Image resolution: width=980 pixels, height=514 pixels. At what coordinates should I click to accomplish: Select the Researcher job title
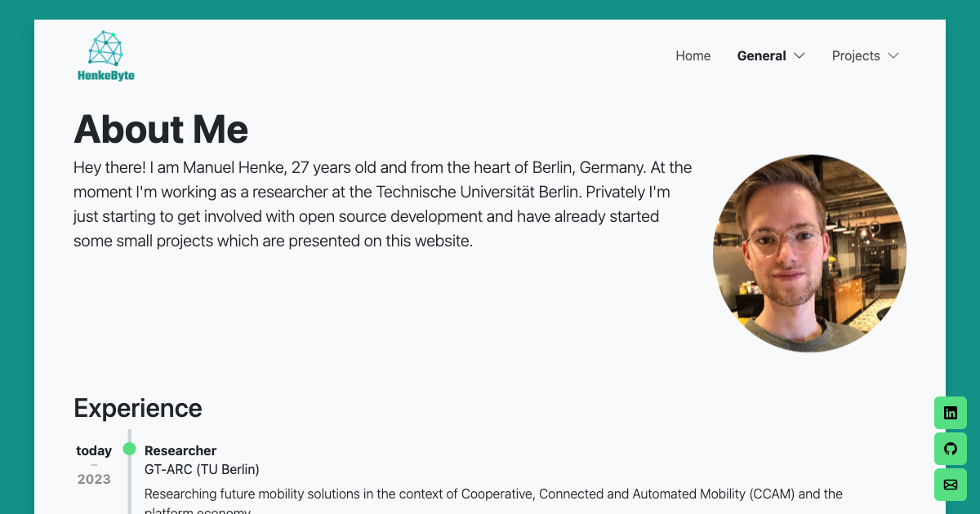[x=180, y=450]
